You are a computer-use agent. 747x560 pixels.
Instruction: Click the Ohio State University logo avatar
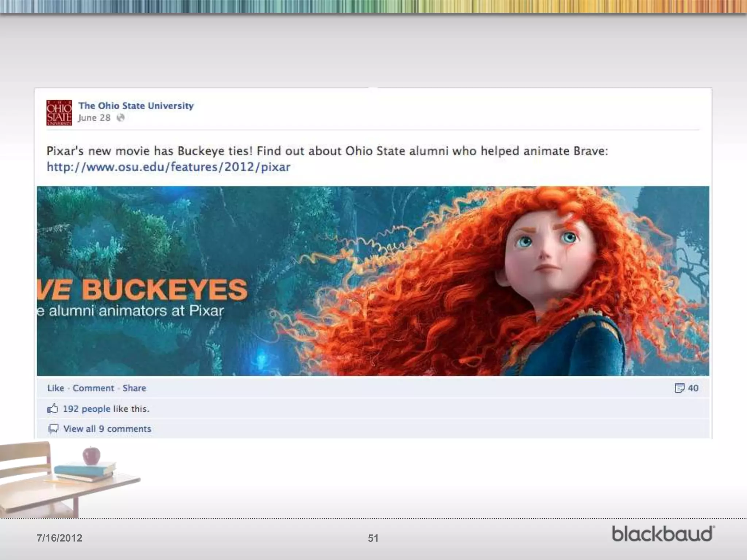[x=59, y=113]
